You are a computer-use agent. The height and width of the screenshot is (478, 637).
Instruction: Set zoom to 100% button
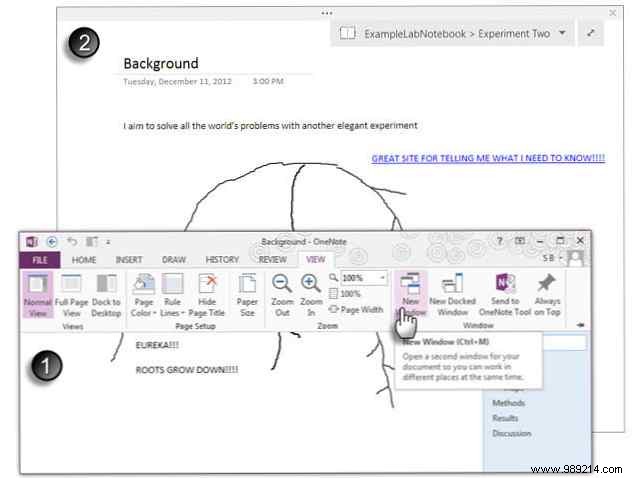pyautogui.click(x=345, y=294)
